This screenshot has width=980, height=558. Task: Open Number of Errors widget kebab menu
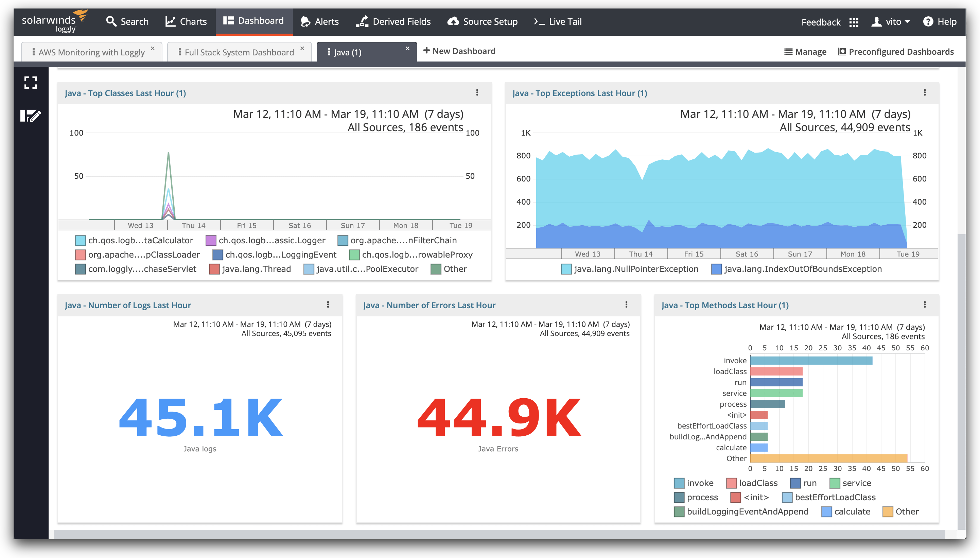[626, 304]
